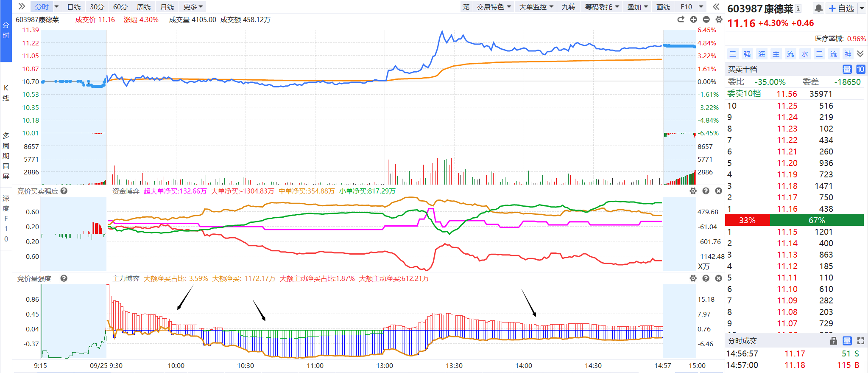Open the F10 company info button
Viewport: 868px width, 373px height.
coord(686,7)
